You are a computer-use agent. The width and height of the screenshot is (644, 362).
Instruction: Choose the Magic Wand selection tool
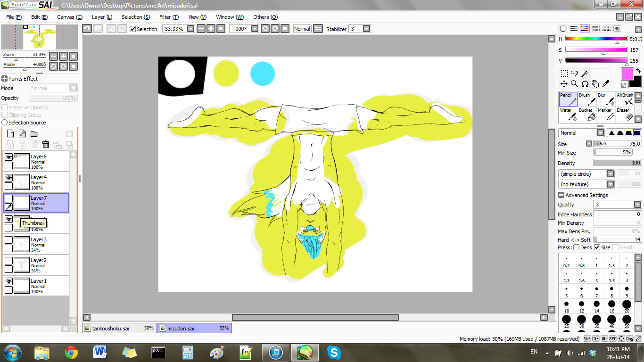click(x=585, y=74)
